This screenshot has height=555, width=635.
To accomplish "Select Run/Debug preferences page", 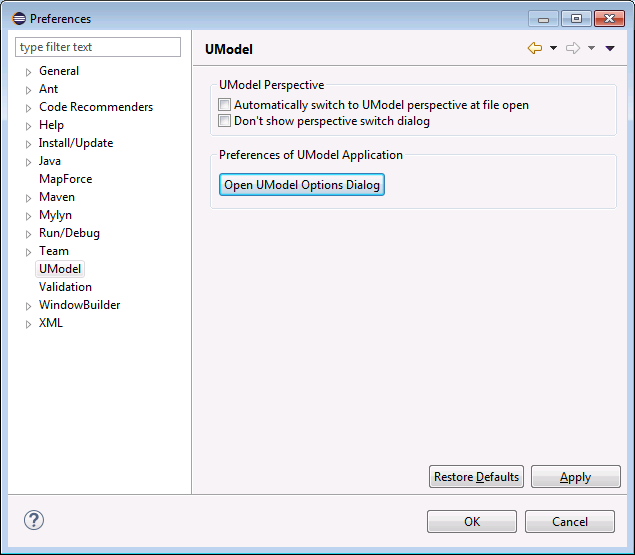I will click(x=69, y=233).
